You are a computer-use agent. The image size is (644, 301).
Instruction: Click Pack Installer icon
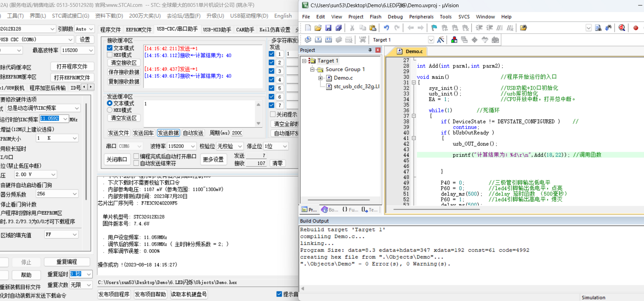[495, 40]
